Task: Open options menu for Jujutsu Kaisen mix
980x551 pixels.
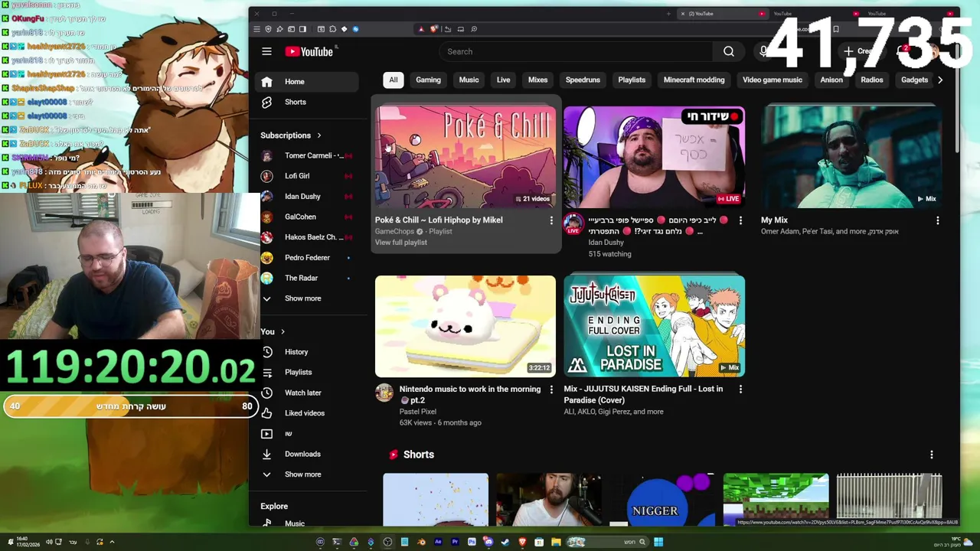Action: 740,390
